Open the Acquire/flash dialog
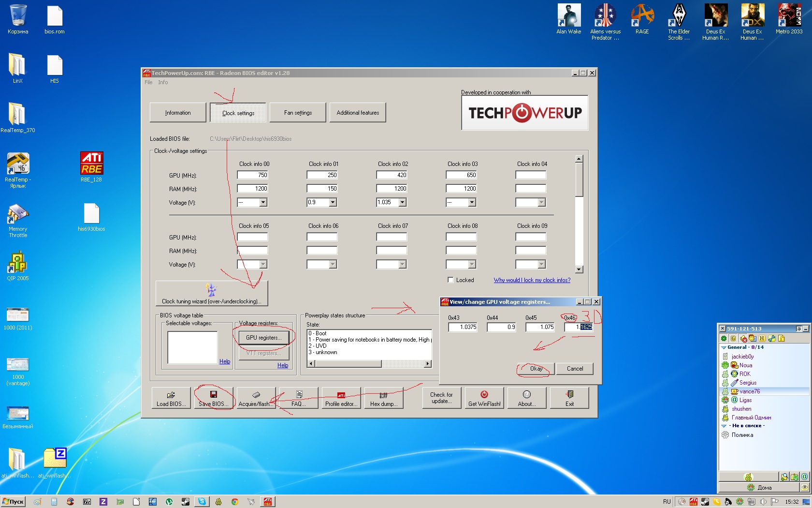The image size is (812, 508). (256, 398)
